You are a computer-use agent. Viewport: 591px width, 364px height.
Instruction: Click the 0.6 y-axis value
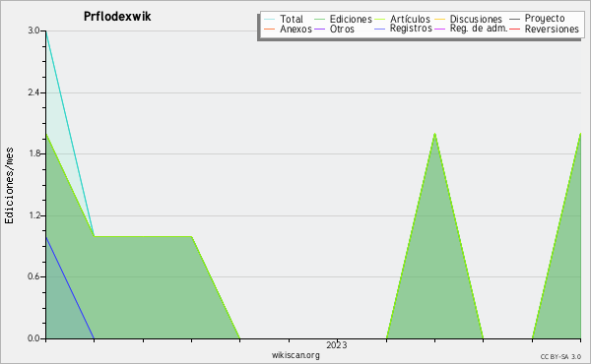[33, 276]
